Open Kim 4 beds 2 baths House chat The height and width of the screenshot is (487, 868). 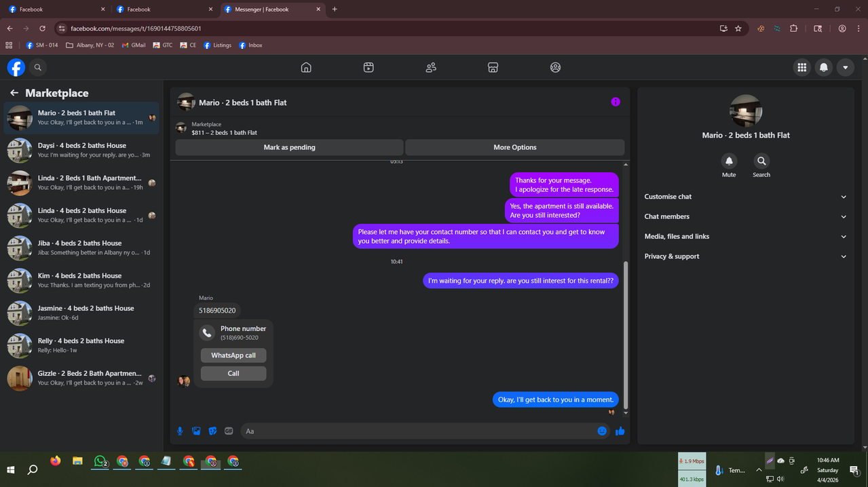tap(81, 281)
